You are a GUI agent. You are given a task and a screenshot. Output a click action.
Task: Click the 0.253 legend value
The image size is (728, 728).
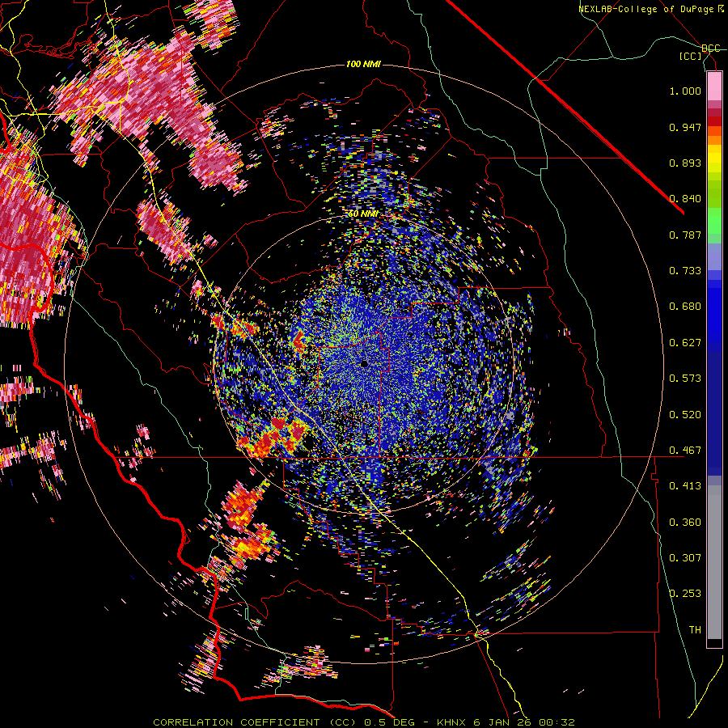[685, 594]
